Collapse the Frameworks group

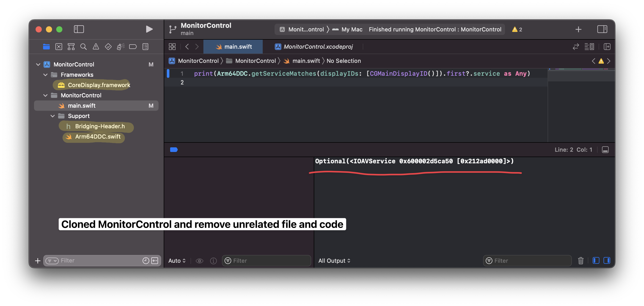[x=46, y=75]
